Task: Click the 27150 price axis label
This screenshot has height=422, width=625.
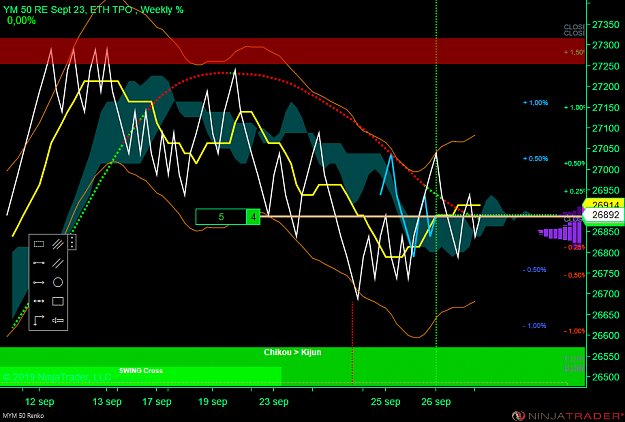Action: point(606,108)
